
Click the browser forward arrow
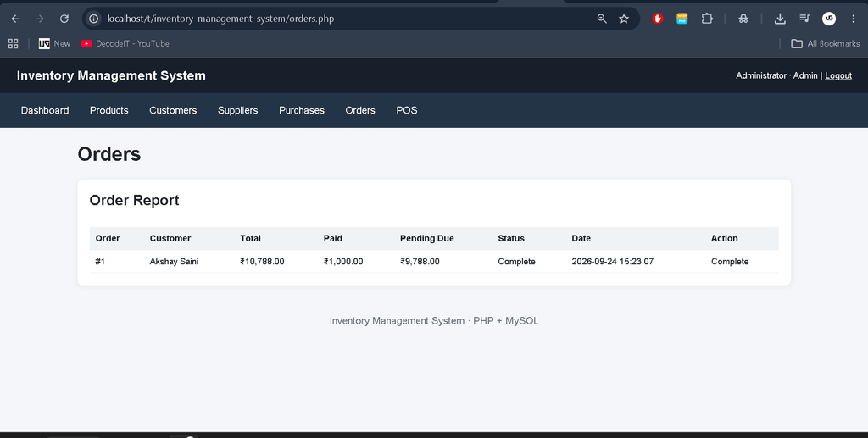click(x=40, y=19)
